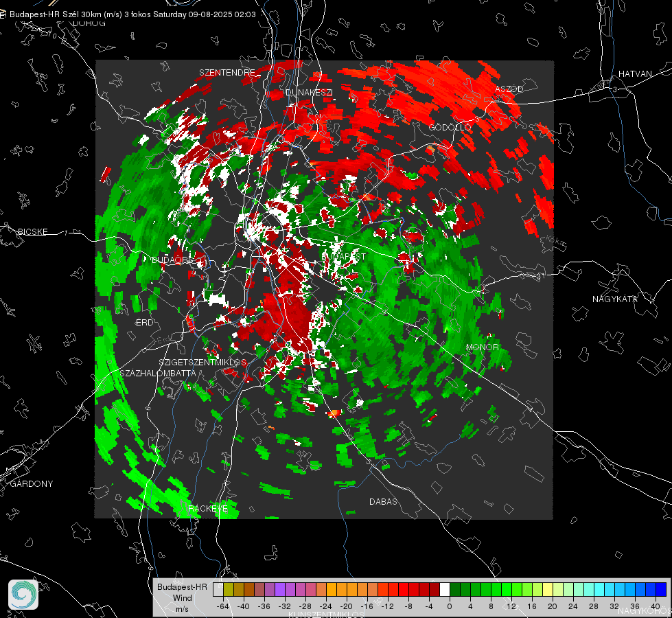Click the MONOR town label
The image size is (672, 618).
[x=482, y=347]
